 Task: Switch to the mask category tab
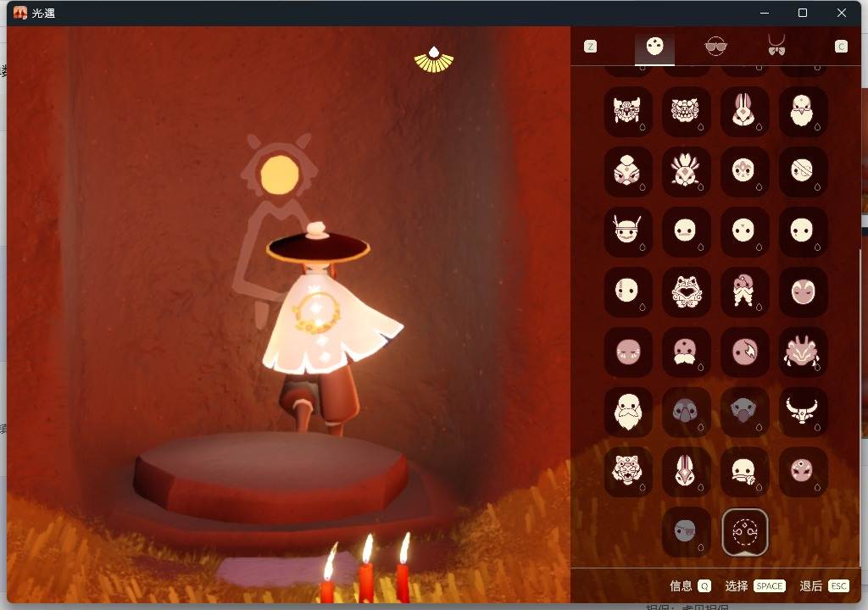654,47
